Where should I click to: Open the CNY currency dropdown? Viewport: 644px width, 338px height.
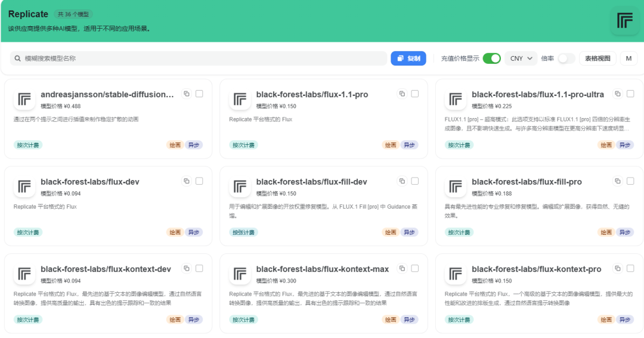click(521, 58)
